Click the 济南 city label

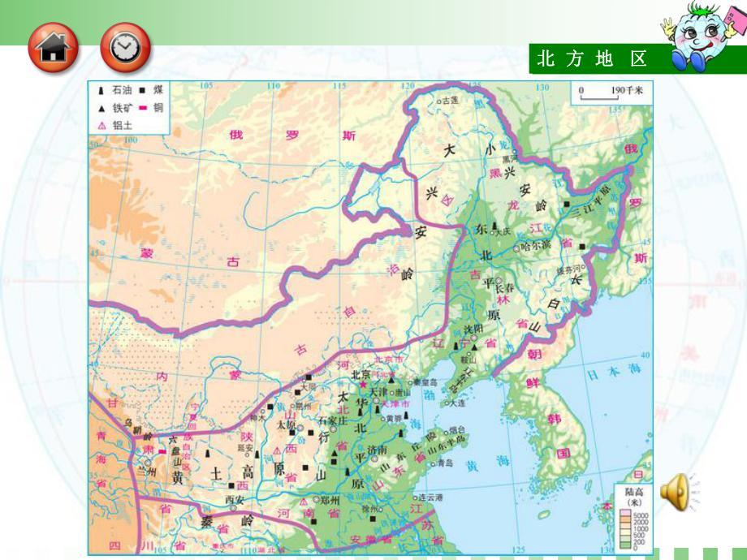378,450
